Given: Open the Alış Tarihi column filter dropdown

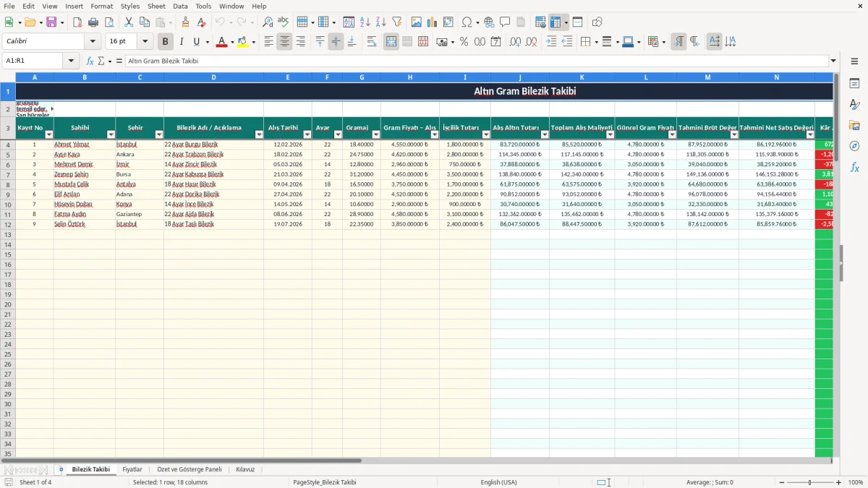Looking at the screenshot, I should [x=307, y=134].
